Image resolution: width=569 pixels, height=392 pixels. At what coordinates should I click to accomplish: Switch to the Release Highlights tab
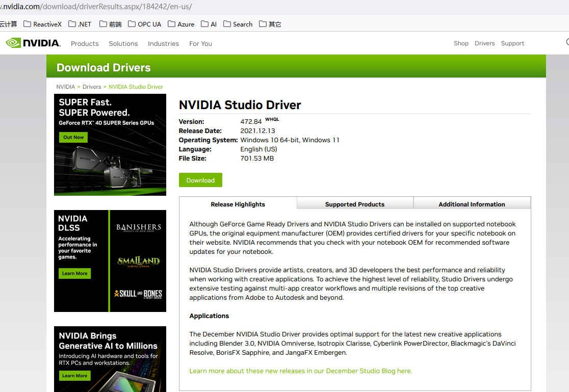[238, 204]
